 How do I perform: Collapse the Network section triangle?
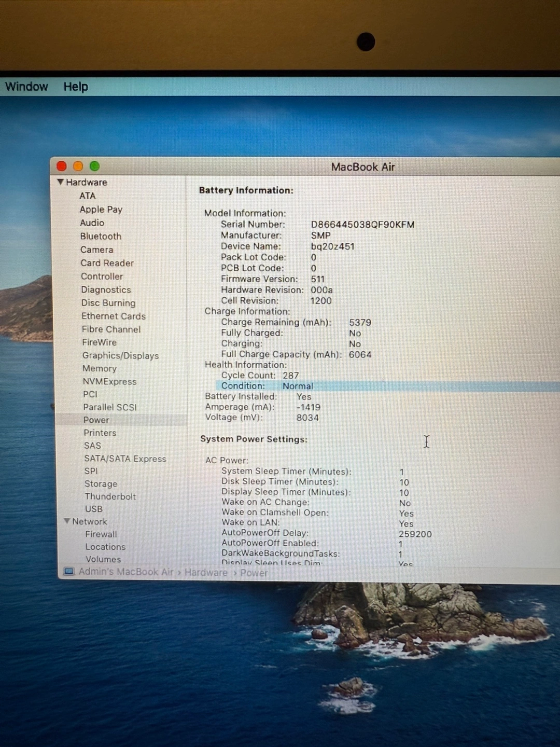tap(67, 521)
